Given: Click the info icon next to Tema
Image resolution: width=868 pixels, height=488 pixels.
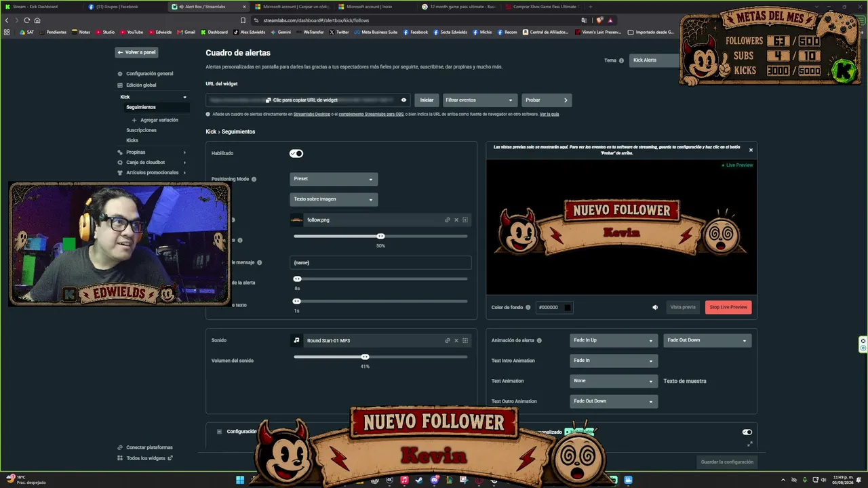Looking at the screenshot, I should click(x=621, y=60).
